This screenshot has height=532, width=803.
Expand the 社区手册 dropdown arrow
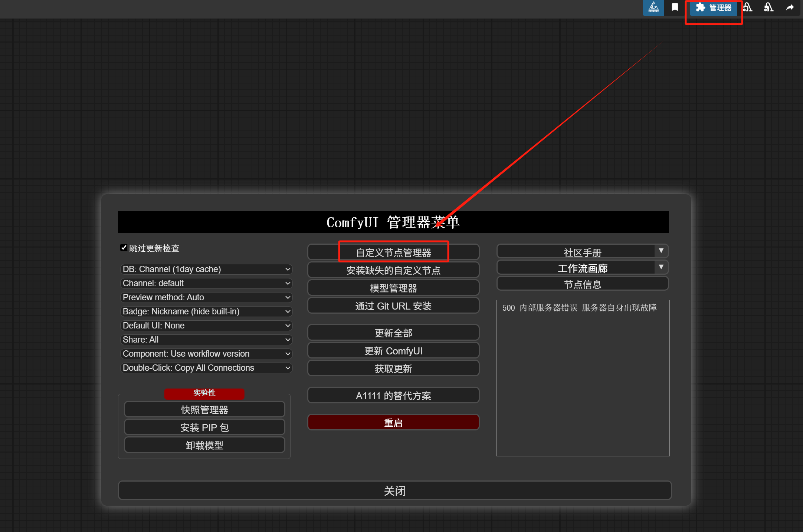coord(661,251)
